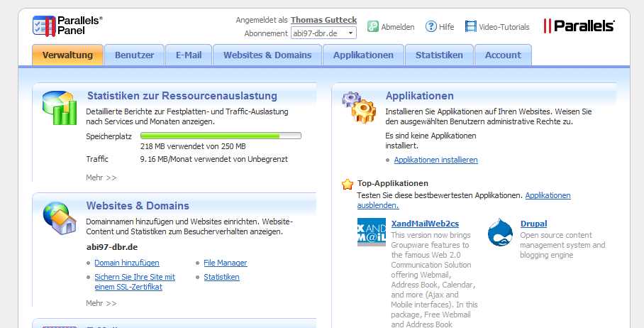
Task: Click the Parallels Panel logo icon
Action: pyautogui.click(x=44, y=26)
